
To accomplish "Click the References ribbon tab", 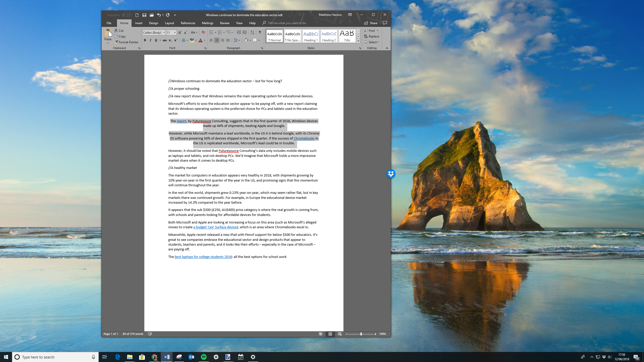I will click(188, 23).
